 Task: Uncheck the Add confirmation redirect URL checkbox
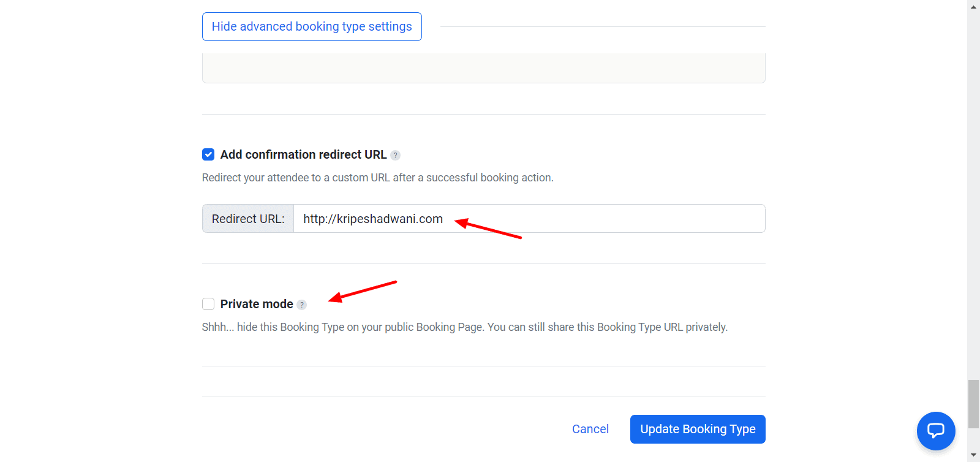[208, 154]
